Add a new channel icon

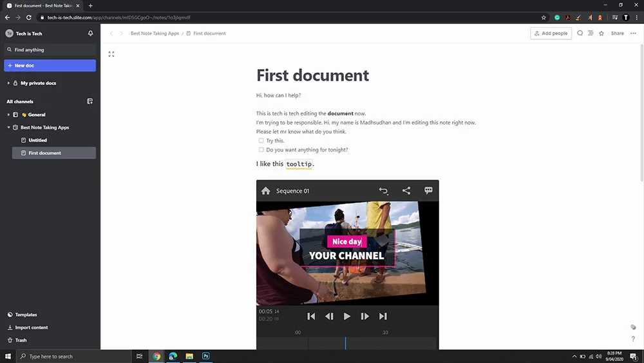click(x=90, y=101)
